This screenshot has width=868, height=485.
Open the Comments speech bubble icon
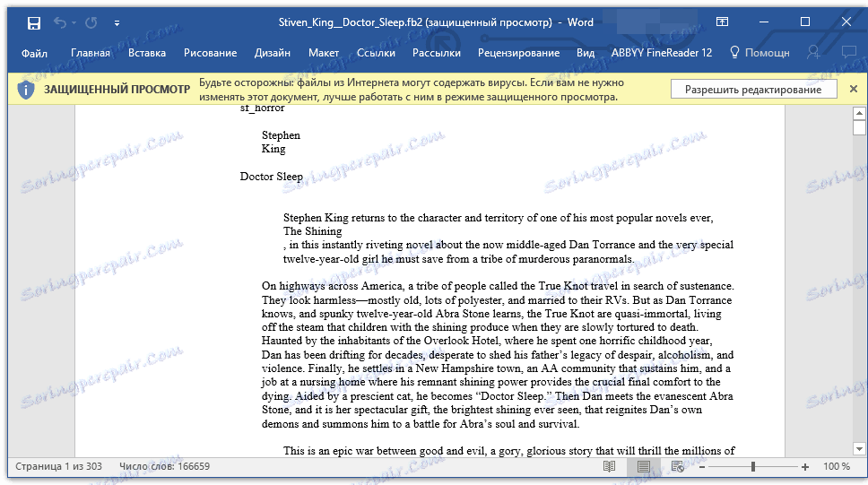coord(848,52)
